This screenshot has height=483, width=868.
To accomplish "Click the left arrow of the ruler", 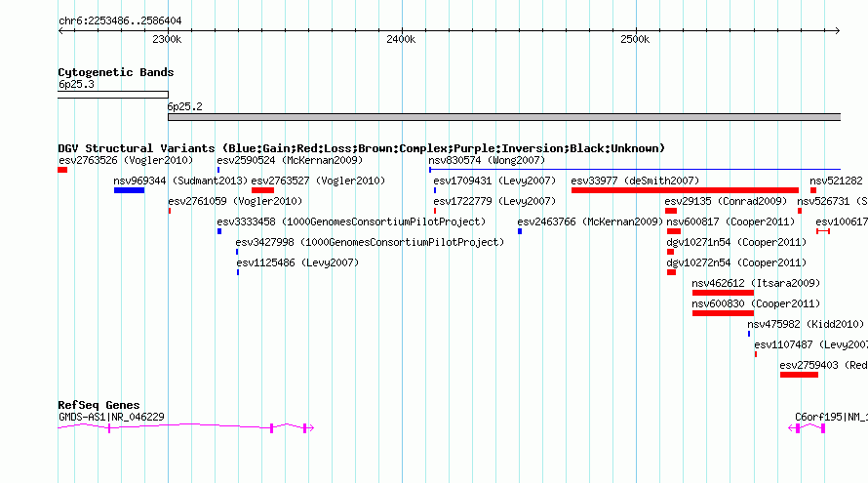I will point(60,30).
